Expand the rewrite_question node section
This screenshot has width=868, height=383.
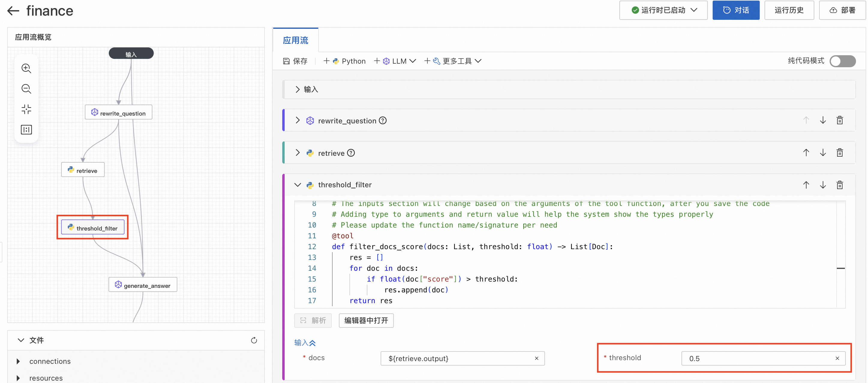tap(297, 120)
